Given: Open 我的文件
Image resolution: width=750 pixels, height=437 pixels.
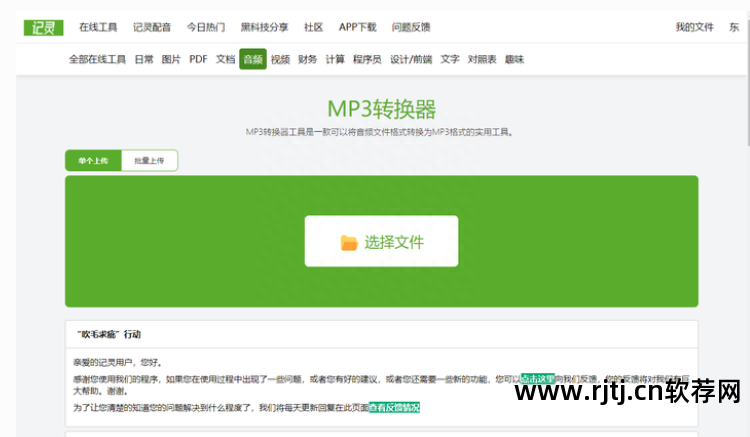Looking at the screenshot, I should point(694,27).
